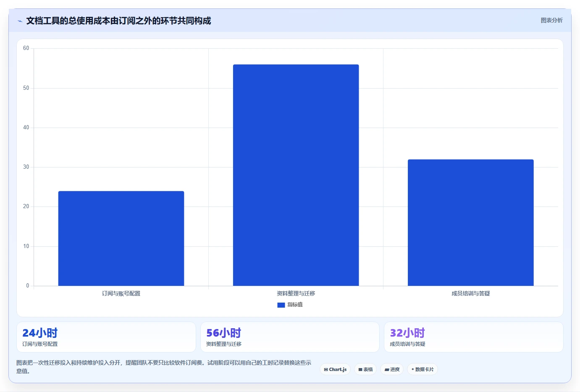Click the 订阅与账号配置 x-axis label

pyautogui.click(x=121, y=293)
